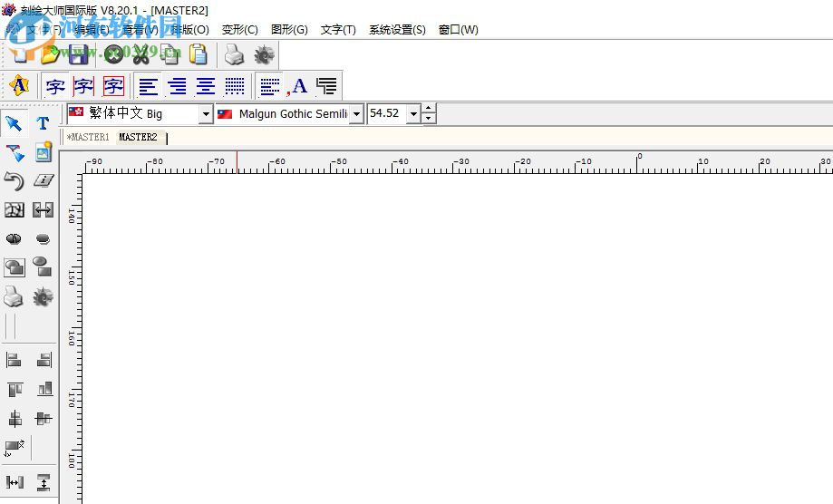Copy selection with the two-pages icon
This screenshot has width=833, height=504.
coord(170,54)
